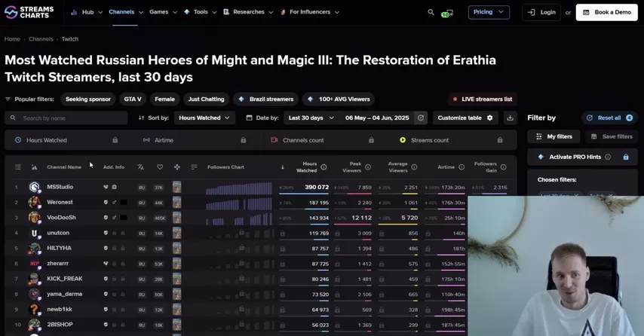Viewport: 644px width, 336px height.
Task: Click Book a Demo button
Action: point(606,12)
